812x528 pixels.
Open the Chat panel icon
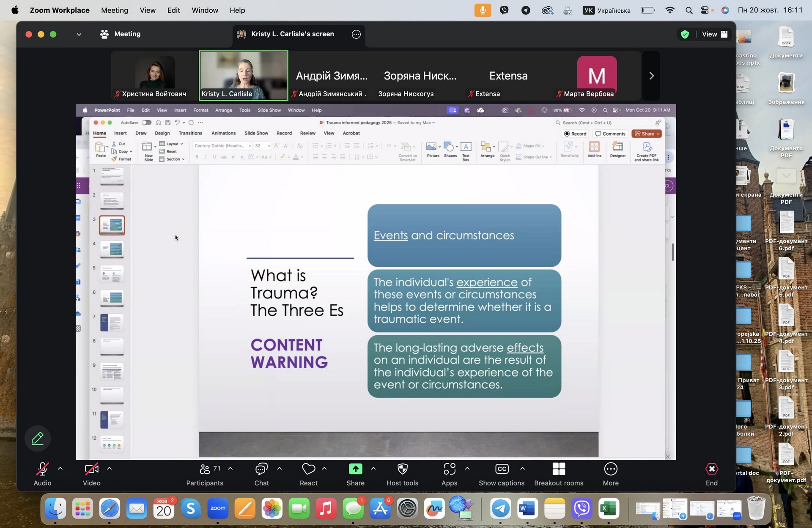261,469
